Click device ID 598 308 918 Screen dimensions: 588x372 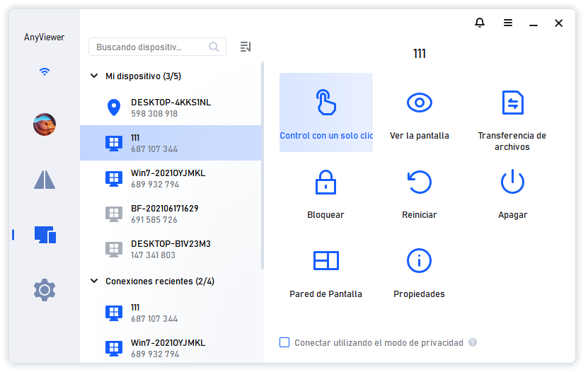[x=154, y=114]
